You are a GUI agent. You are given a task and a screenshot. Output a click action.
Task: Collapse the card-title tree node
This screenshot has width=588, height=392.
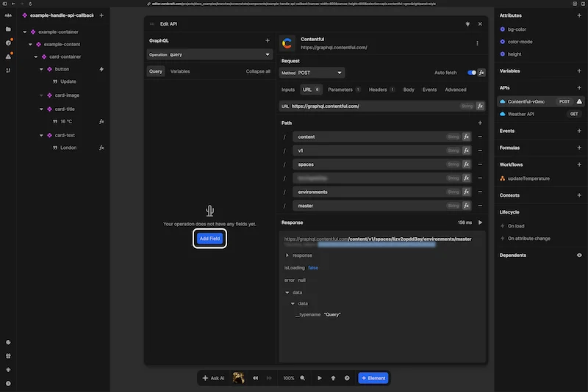[41, 109]
